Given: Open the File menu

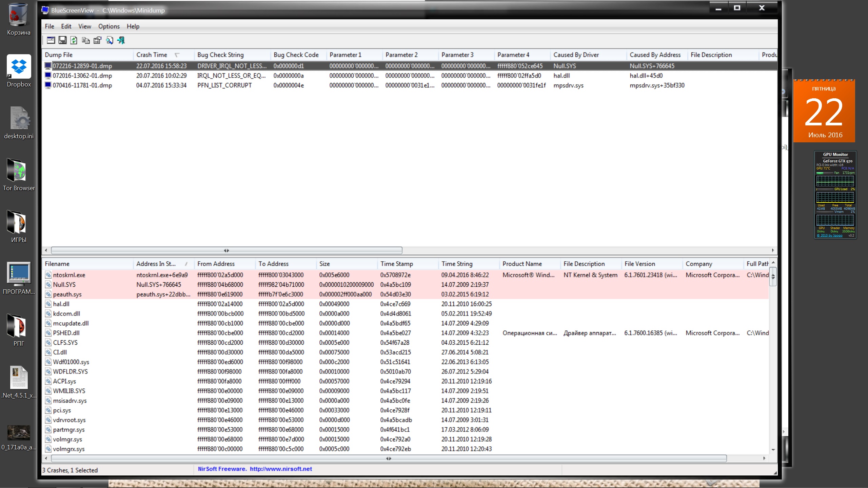Looking at the screenshot, I should [x=49, y=26].
